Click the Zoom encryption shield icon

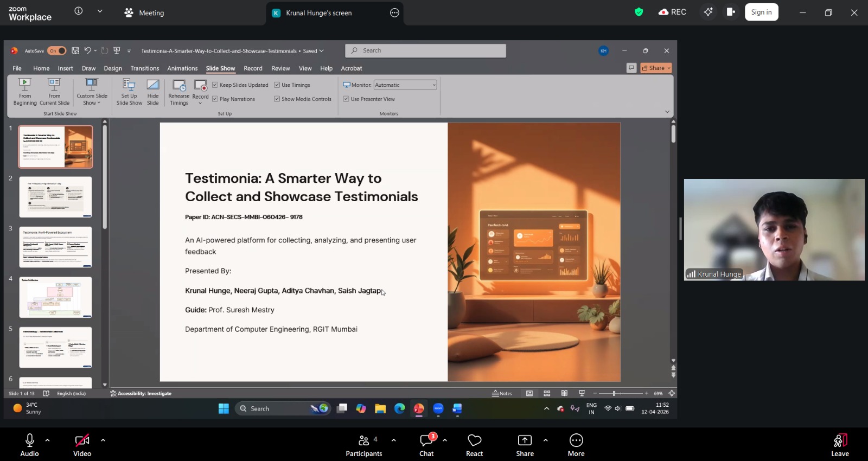point(639,12)
